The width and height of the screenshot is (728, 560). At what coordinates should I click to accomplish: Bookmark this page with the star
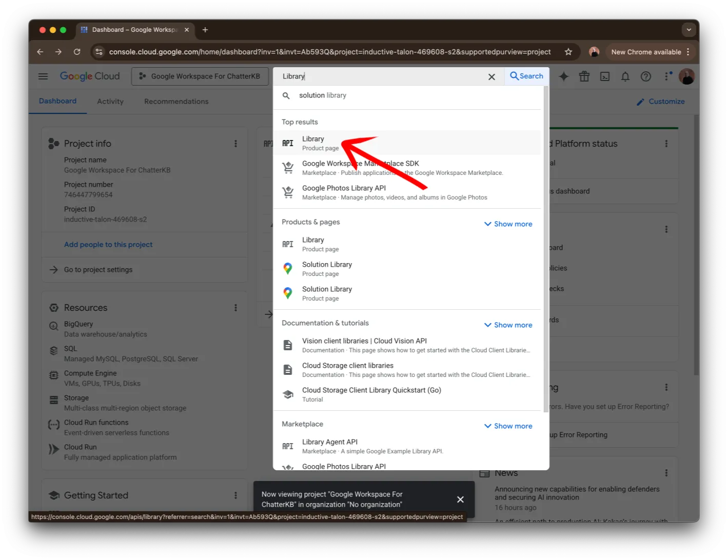568,52
